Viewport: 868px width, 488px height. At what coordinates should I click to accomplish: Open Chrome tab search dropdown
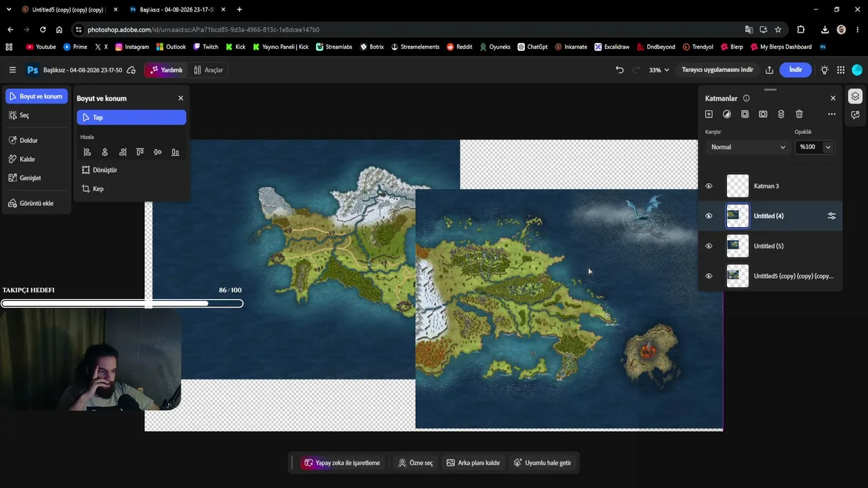pyautogui.click(x=9, y=9)
